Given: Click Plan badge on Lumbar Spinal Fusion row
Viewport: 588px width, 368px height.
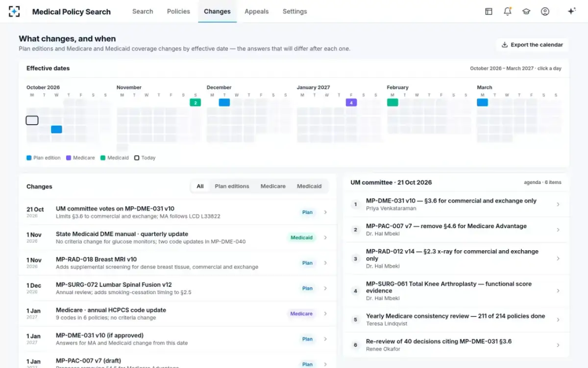Looking at the screenshot, I should point(307,289).
